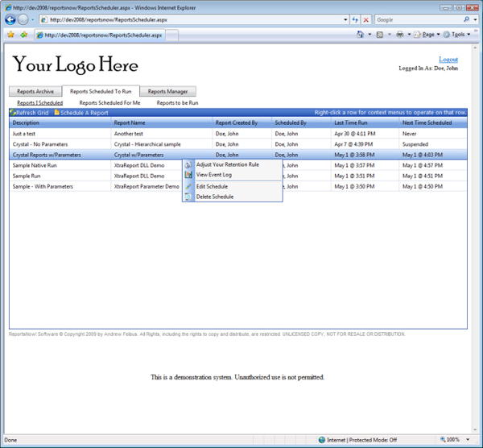Screen dimensions: 483x448
Task: Click Schedule A Report in grid toolbar
Action: click(x=81, y=113)
